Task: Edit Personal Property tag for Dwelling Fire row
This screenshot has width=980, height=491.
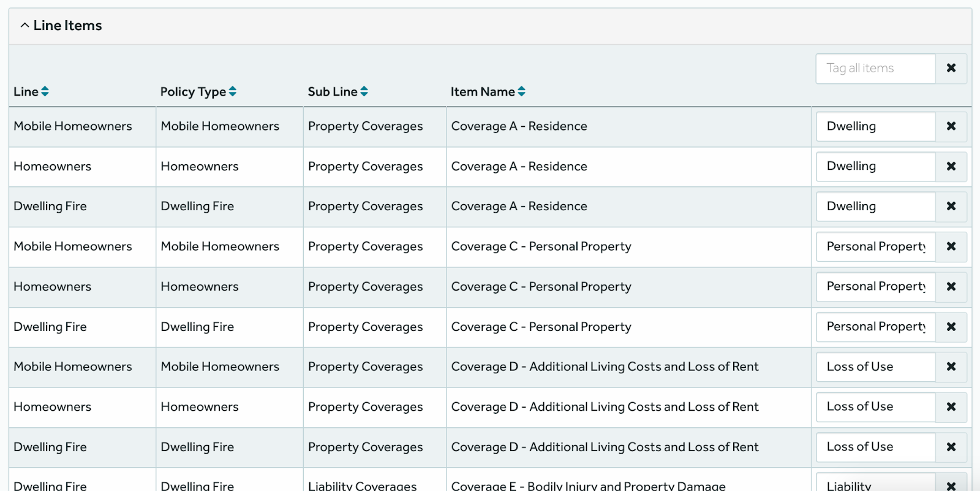Action: [x=875, y=327]
